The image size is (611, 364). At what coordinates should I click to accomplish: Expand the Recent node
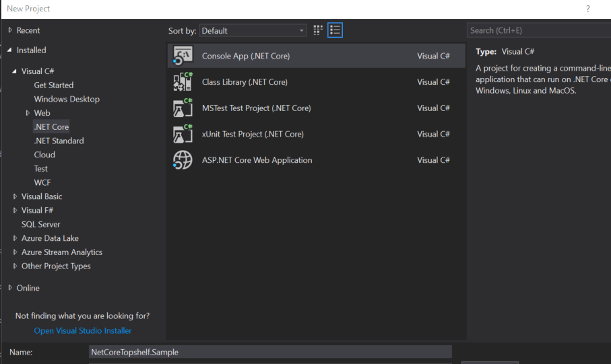[10, 30]
